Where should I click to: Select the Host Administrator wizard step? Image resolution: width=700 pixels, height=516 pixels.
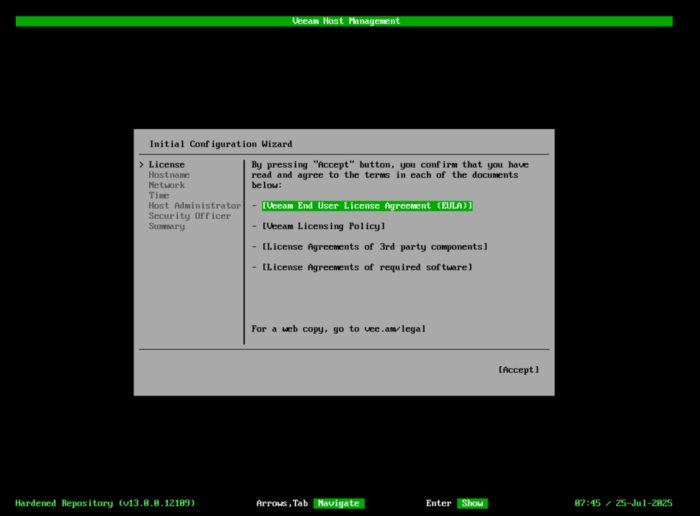click(195, 206)
